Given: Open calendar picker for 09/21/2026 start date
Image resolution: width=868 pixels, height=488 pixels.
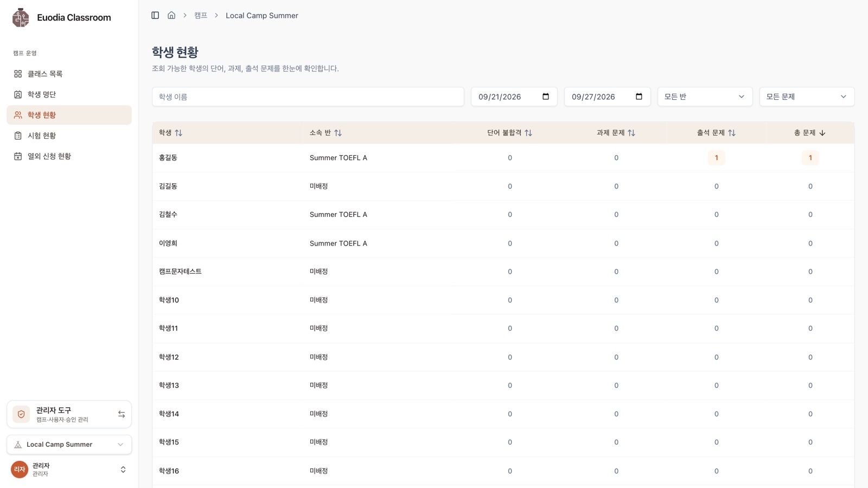Looking at the screenshot, I should click(546, 97).
